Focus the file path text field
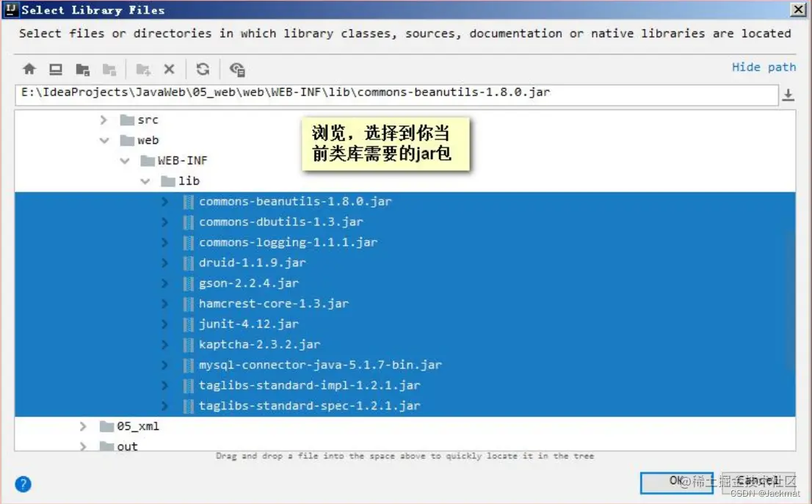The image size is (812, 504). (396, 95)
